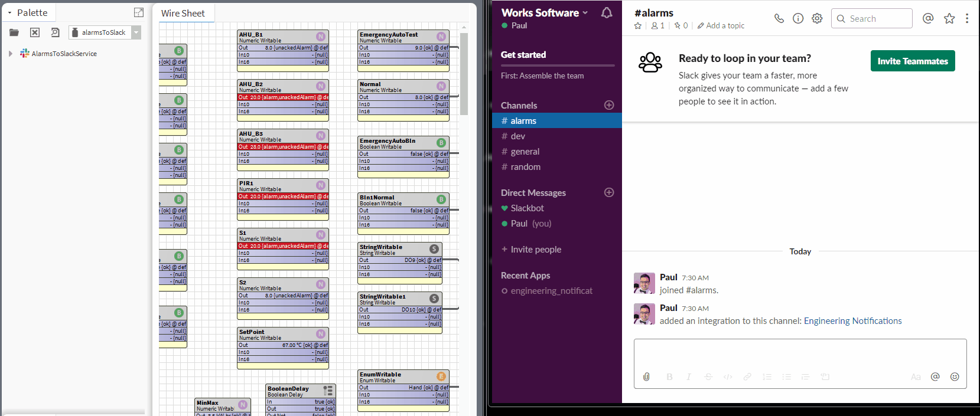Screen dimensions: 980x416
Task: Click the palette preview magnifier icon
Action: pos(55,32)
